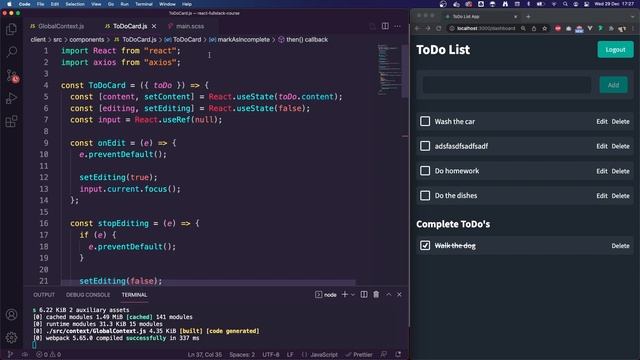Delete the completed 'Walk the dog' todo
Screen dimensions: 640x360
620,246
